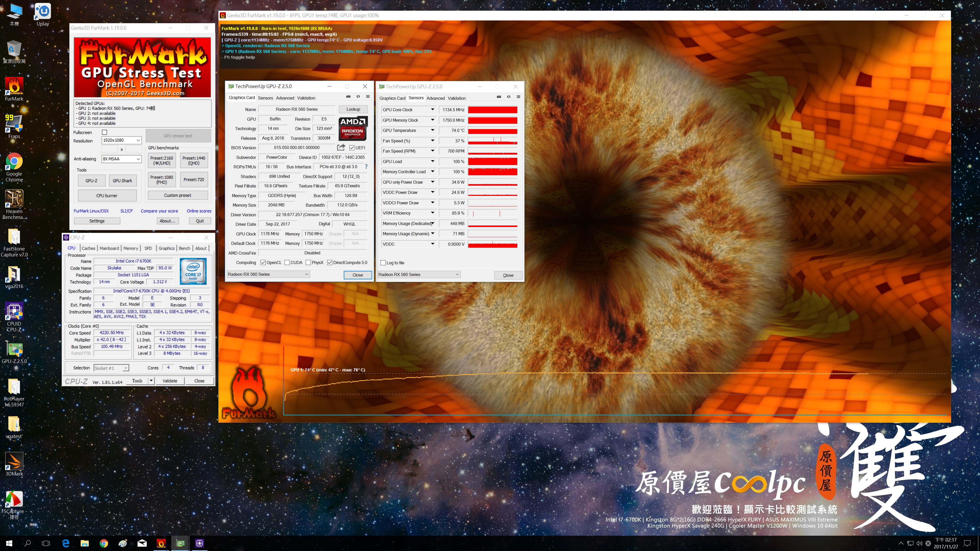The height and width of the screenshot is (551, 980).
Task: Expand the VRM Efficiency sensor dropdown
Action: pos(433,213)
